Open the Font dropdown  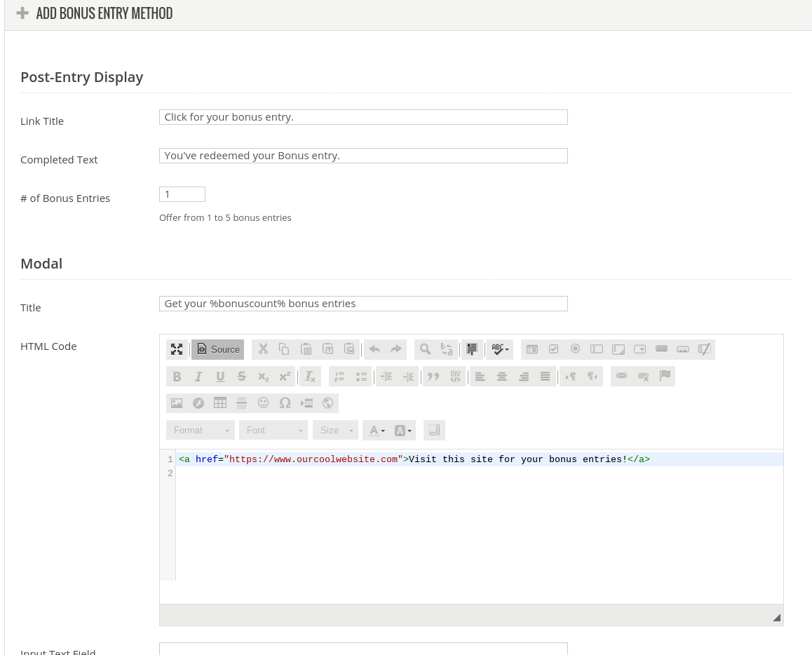click(x=273, y=430)
